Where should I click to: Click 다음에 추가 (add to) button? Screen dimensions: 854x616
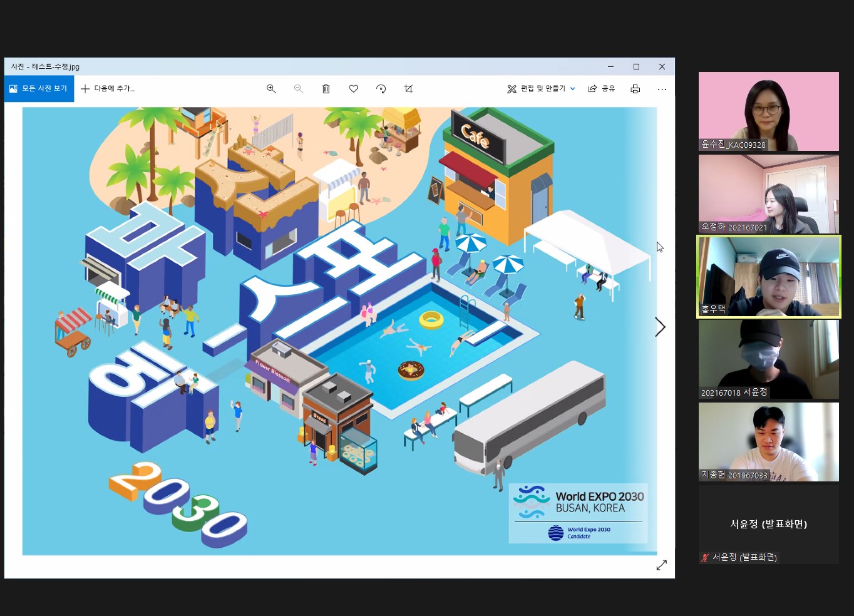108,89
